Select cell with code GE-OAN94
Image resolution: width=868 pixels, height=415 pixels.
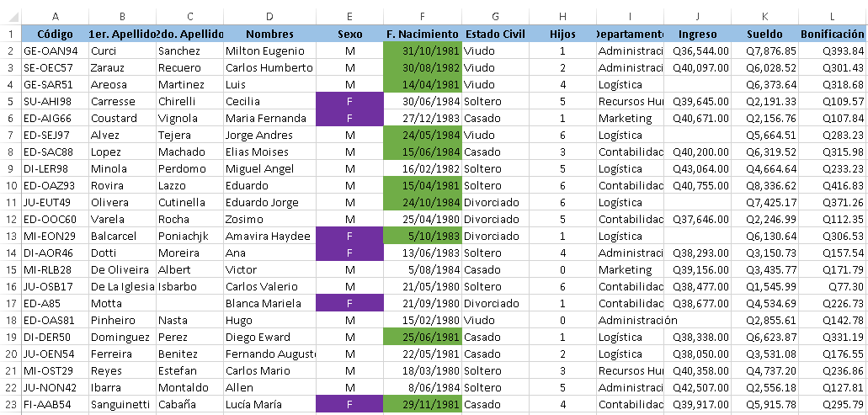[x=55, y=51]
